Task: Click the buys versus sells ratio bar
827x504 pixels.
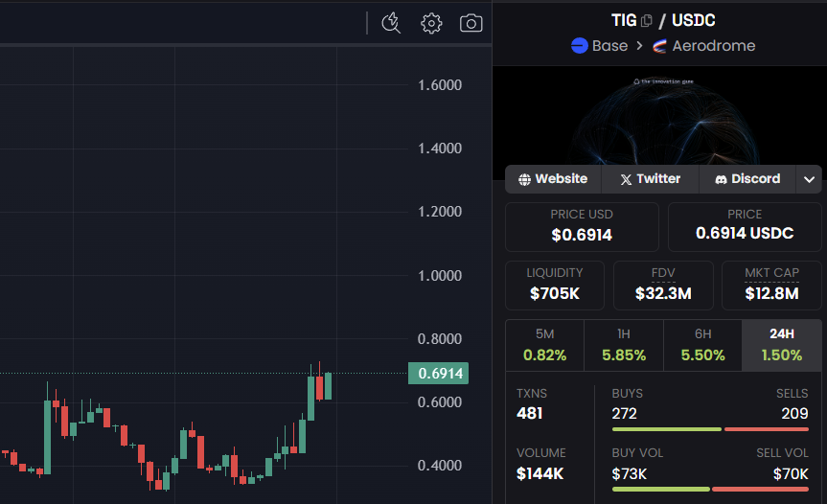Action: 710,429
